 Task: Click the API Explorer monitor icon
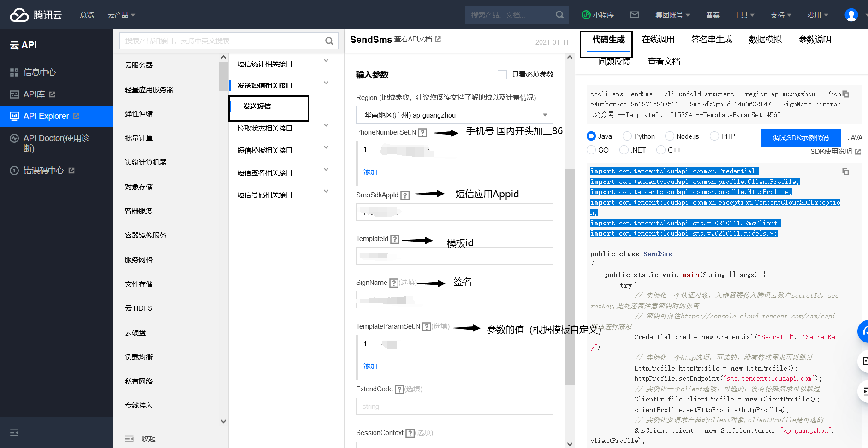14,116
